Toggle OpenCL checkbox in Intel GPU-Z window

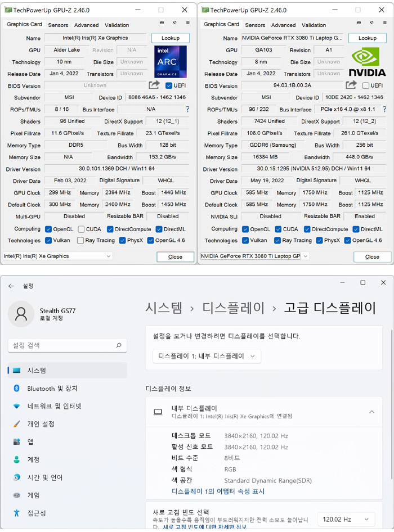click(48, 229)
